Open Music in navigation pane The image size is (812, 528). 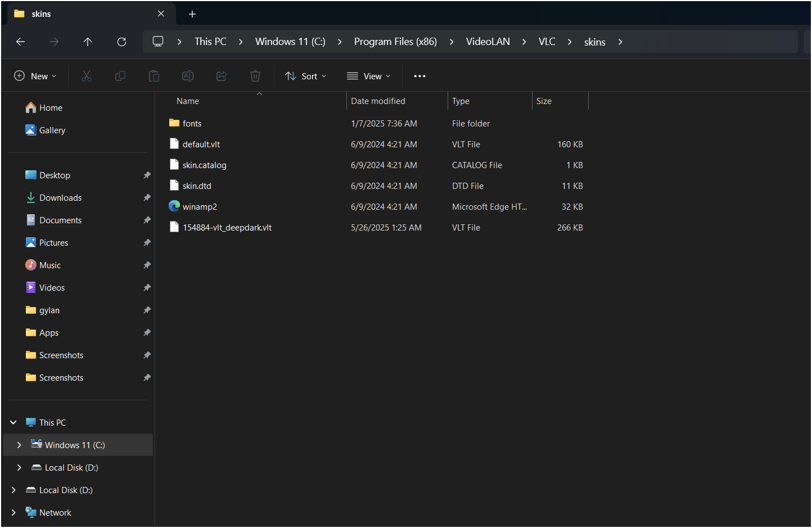click(x=50, y=265)
